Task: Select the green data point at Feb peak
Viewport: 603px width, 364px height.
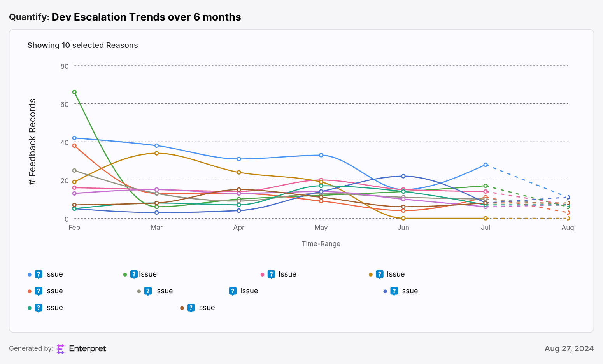Action: tap(74, 92)
